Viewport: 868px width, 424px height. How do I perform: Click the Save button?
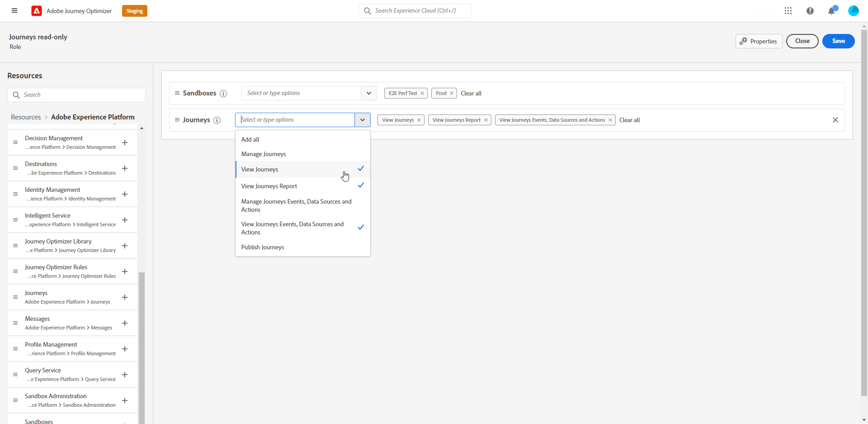(x=838, y=41)
